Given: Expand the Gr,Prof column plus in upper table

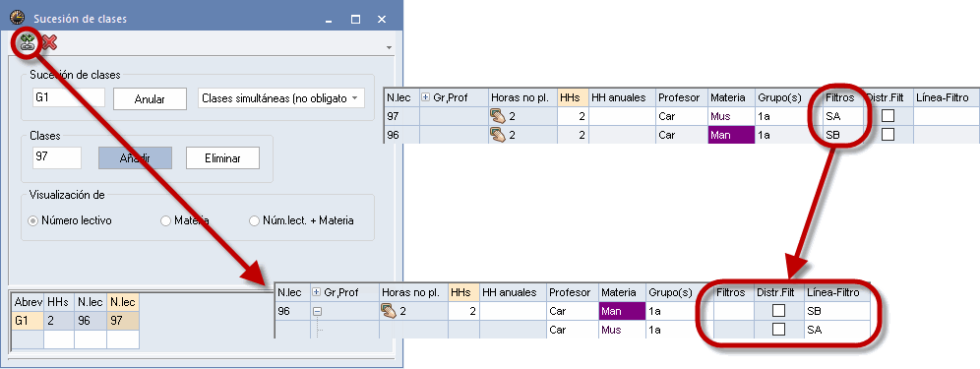Looking at the screenshot, I should [x=426, y=97].
